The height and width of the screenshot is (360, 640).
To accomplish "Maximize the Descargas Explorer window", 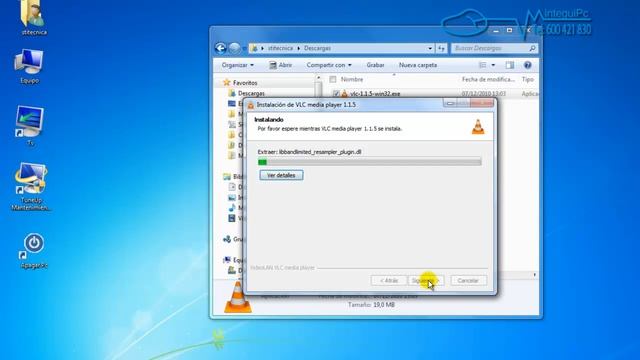I will click(509, 30).
